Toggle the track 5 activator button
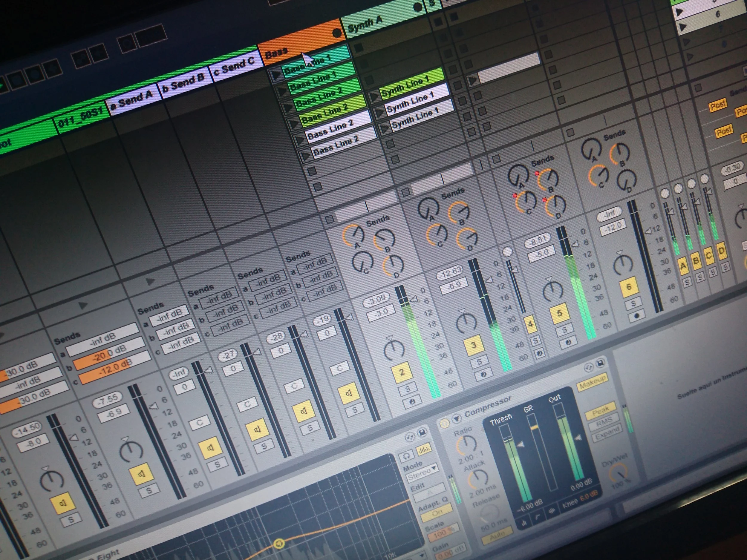This screenshot has width=747, height=560. (560, 313)
